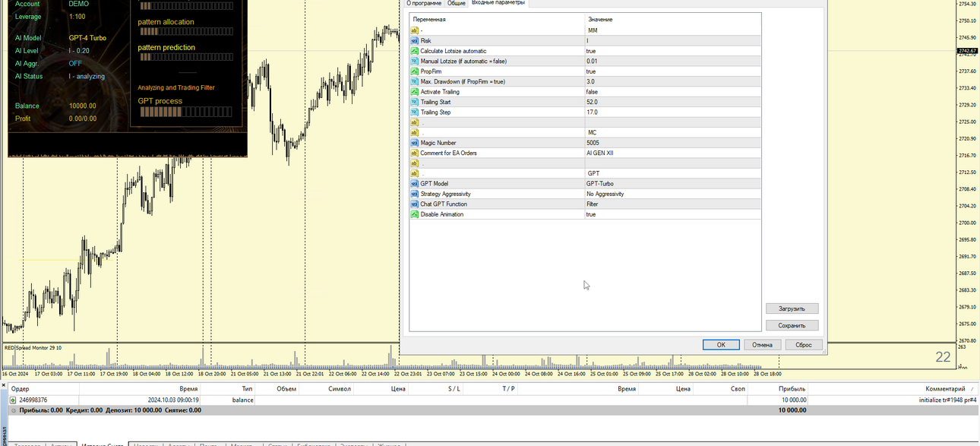Click the Загрузить button
Image resolution: width=980 pixels, height=446 pixels.
pyautogui.click(x=792, y=308)
